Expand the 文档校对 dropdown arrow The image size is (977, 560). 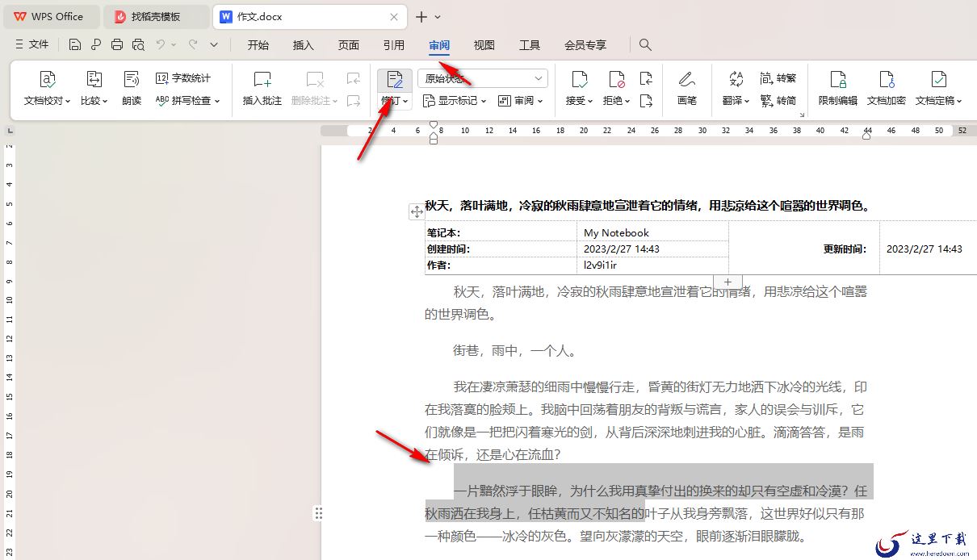coord(68,101)
